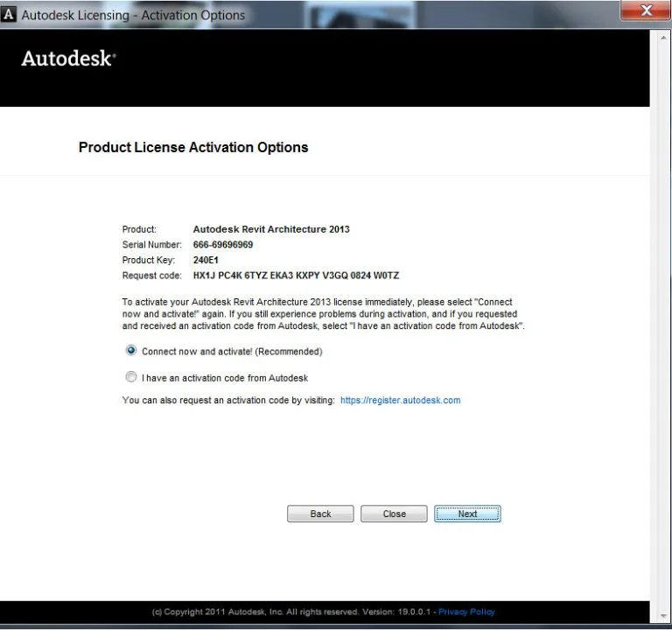Click the Product License Activation Options heading
The height and width of the screenshot is (630, 672).
(x=193, y=147)
